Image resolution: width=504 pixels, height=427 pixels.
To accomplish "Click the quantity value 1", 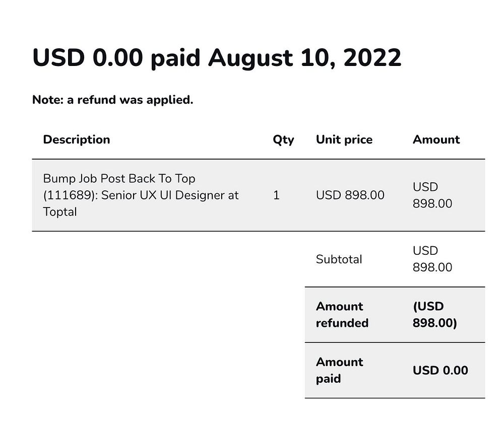I will [x=276, y=195].
